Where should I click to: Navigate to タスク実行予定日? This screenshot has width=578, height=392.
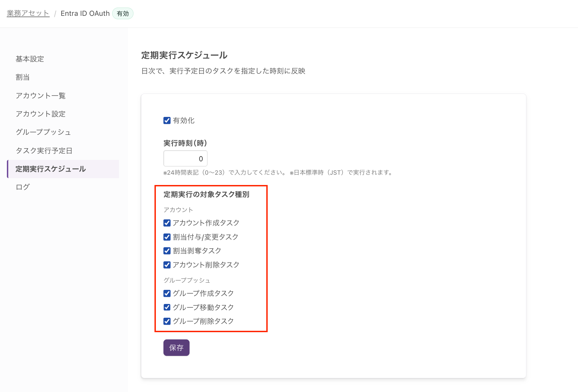[x=44, y=151]
